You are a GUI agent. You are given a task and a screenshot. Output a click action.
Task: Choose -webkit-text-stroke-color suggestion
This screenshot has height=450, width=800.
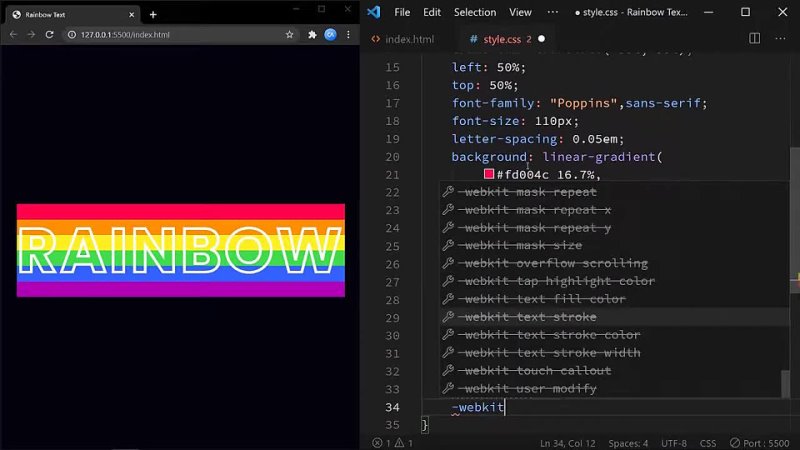(614, 335)
